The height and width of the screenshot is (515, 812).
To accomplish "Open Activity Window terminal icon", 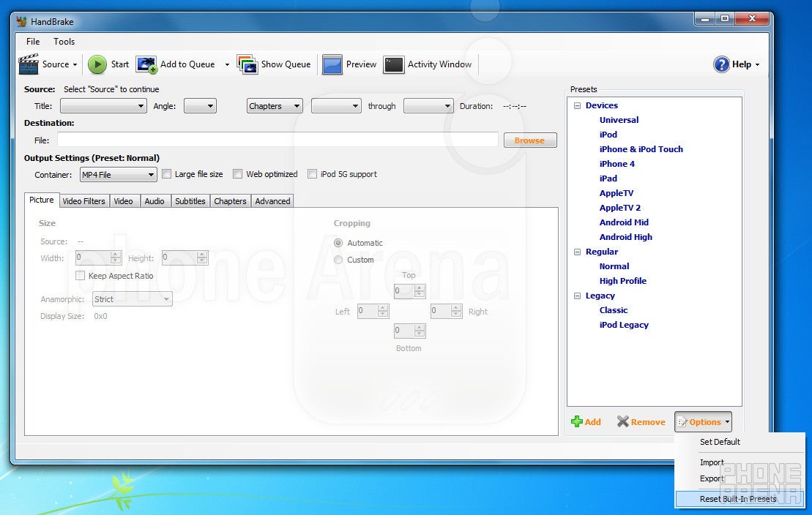I will click(394, 64).
